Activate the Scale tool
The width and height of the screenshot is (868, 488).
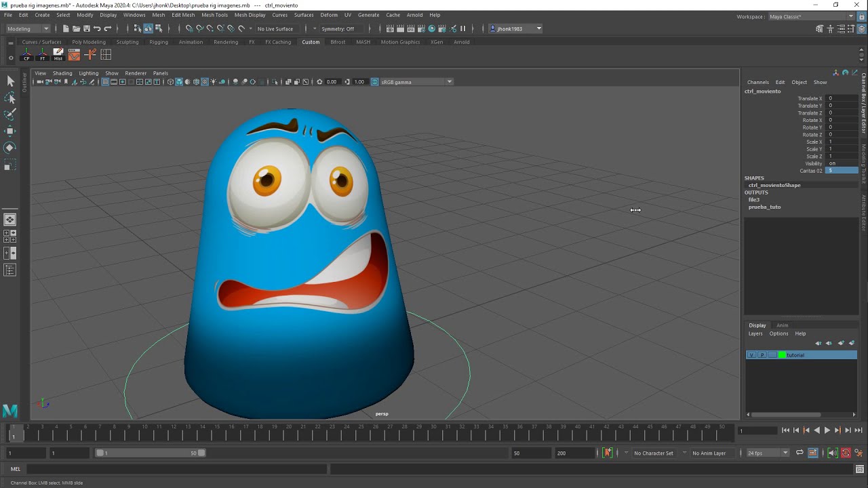coord(10,165)
